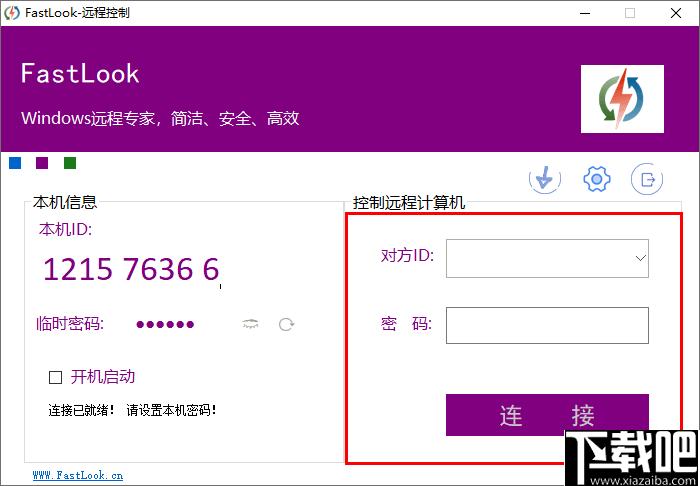
Task: Click the local ID 1215 7636 6
Action: pos(131,269)
